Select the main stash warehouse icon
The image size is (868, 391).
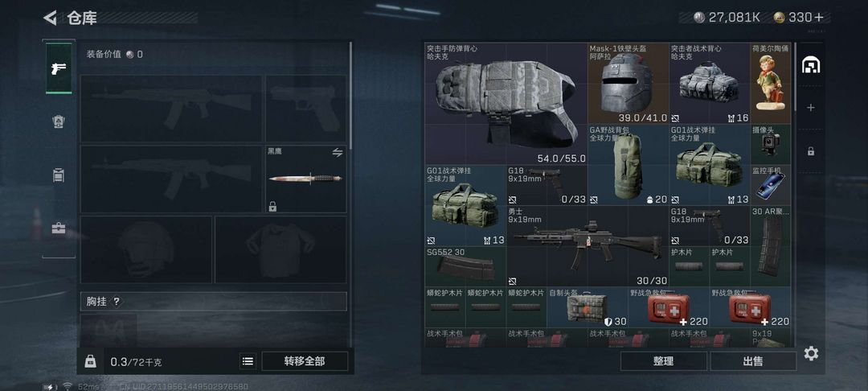click(x=810, y=65)
